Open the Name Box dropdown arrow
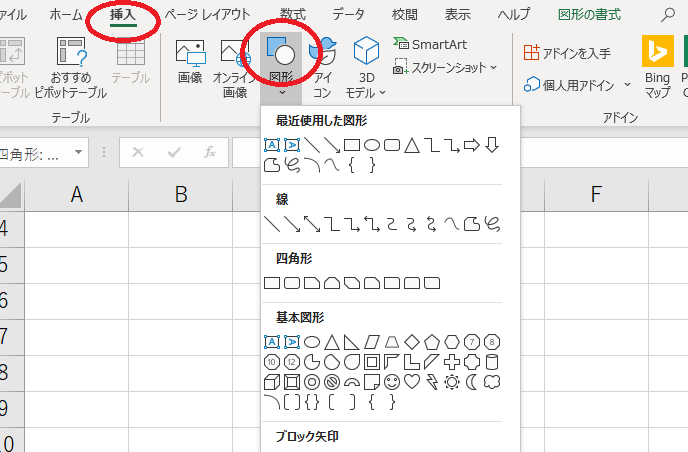Image resolution: width=688 pixels, height=452 pixels. 79,152
